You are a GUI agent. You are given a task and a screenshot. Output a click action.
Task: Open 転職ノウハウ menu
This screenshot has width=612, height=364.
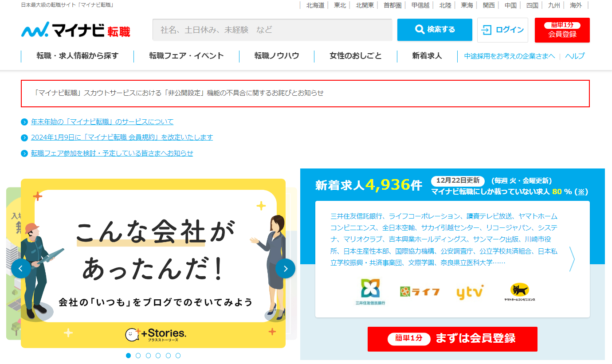[277, 56]
